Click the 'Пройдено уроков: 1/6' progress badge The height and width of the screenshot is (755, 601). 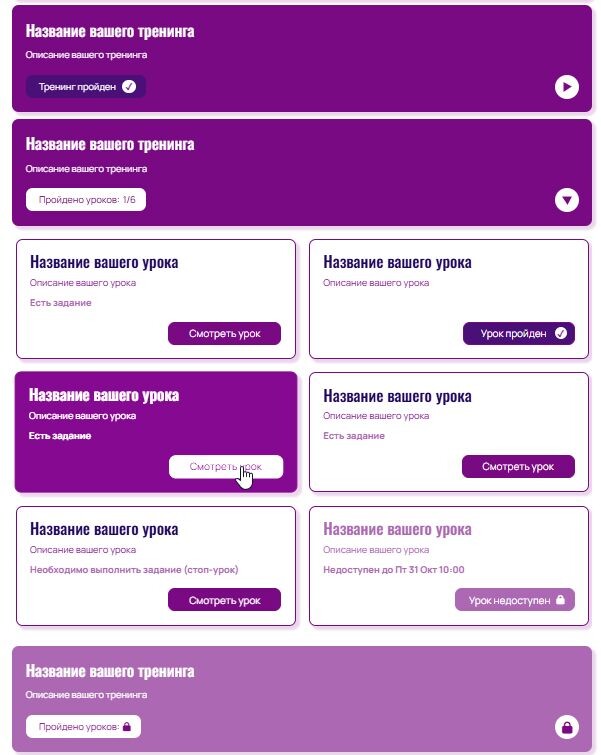(x=86, y=200)
